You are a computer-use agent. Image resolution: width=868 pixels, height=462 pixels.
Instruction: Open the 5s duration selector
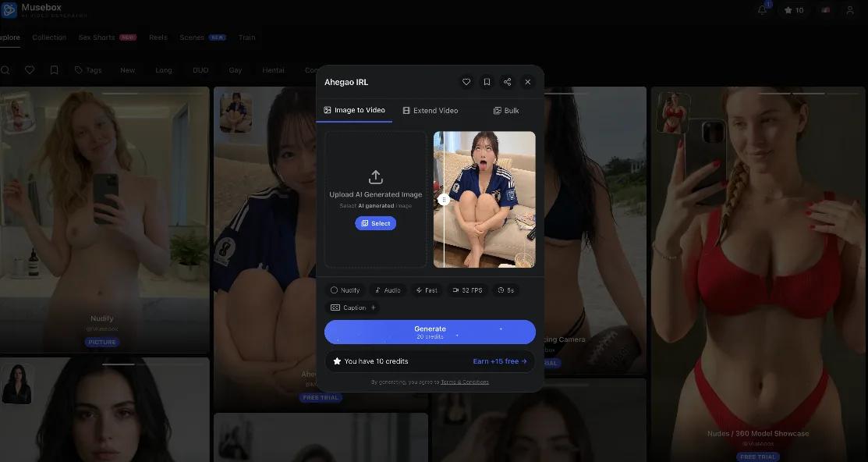[x=505, y=290]
